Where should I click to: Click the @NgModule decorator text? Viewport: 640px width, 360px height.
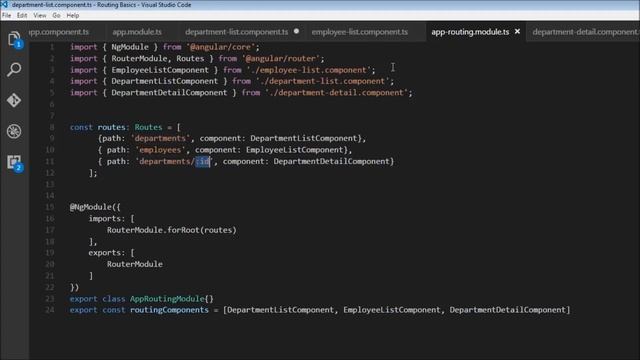click(90, 207)
